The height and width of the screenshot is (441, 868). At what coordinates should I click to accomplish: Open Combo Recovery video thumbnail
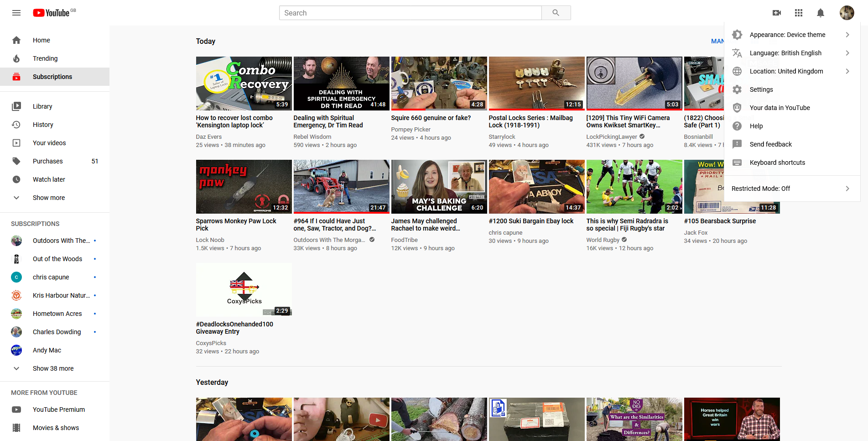(x=244, y=84)
